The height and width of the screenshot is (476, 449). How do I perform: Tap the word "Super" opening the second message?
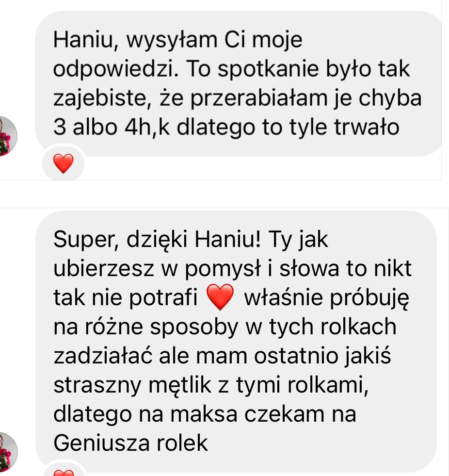(86, 240)
